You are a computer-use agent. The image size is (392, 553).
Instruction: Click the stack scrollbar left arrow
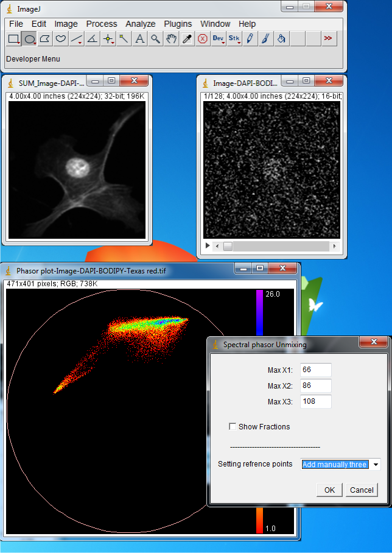click(x=217, y=246)
